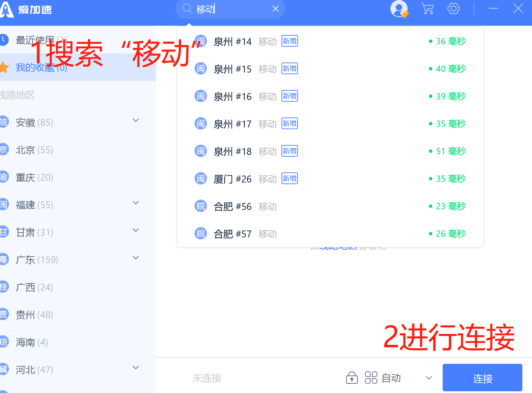Click the 36 毫秒 latency of 泉州 #14

coord(447,41)
